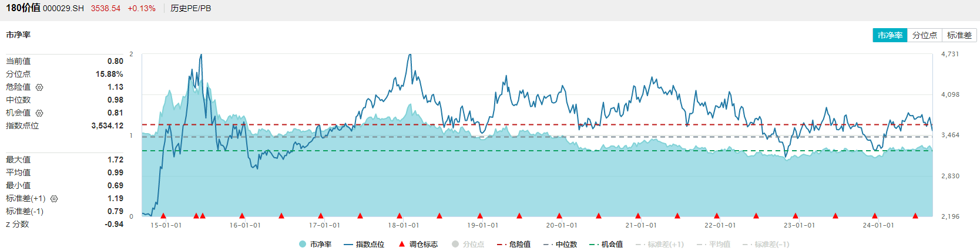Toggle 调仓标志 markers in legend
The height and width of the screenshot is (251, 980).
(x=418, y=245)
